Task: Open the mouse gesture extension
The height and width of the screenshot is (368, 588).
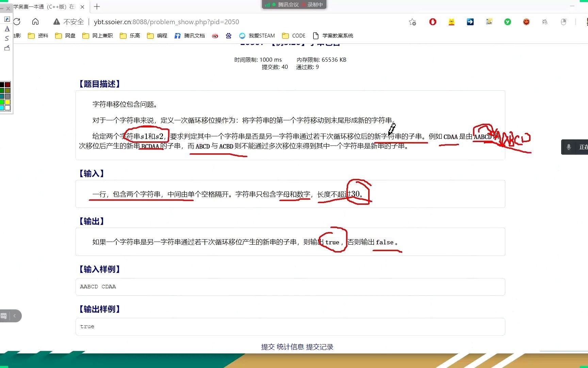Action: [564, 22]
